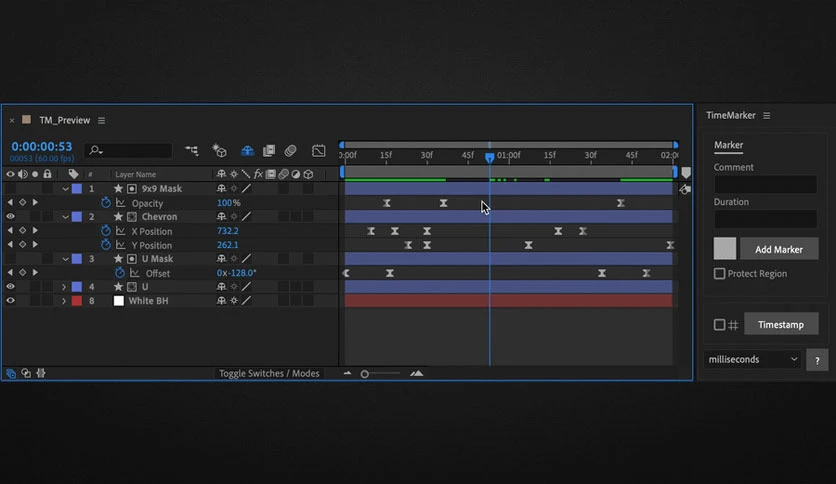Go to next Opacity keyframe
Viewport: 836px width, 484px height.
(35, 203)
